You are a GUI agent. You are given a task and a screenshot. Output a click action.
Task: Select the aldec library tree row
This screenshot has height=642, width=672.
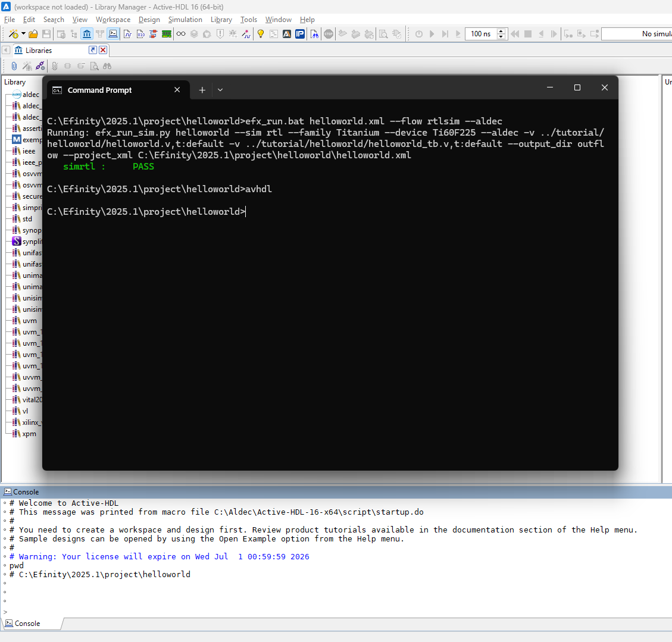tap(25, 95)
